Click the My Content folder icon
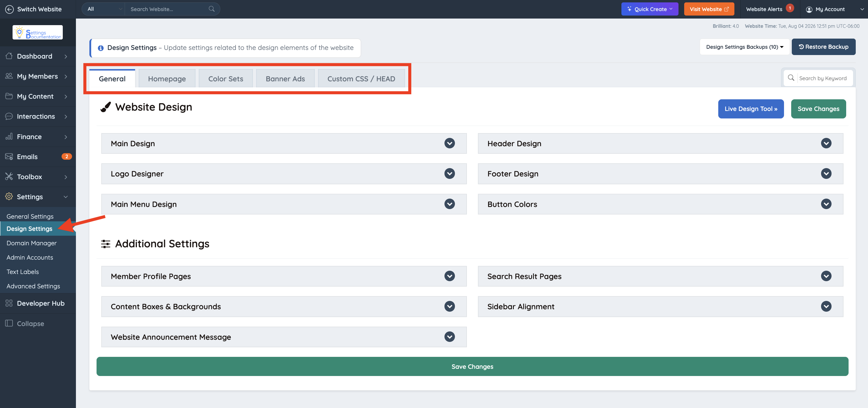 pyautogui.click(x=9, y=96)
